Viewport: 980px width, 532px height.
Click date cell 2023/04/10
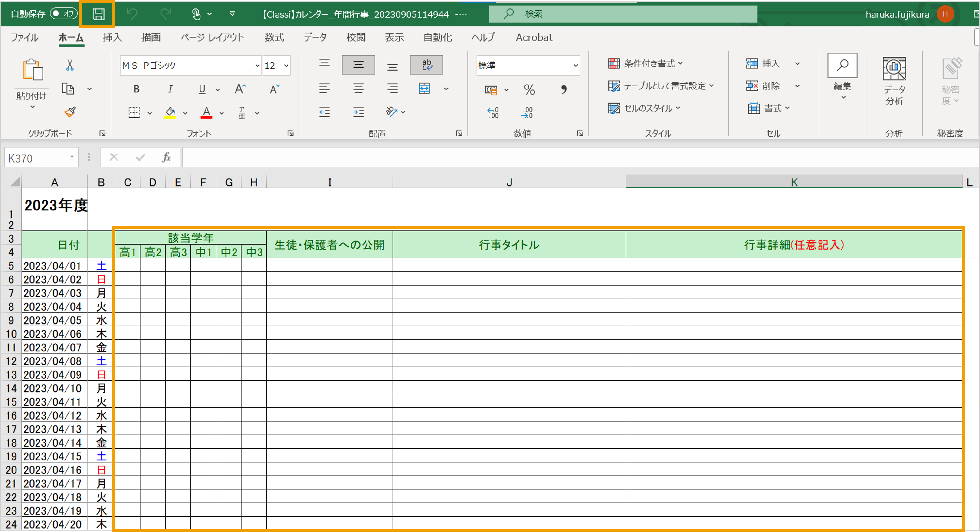pos(54,388)
